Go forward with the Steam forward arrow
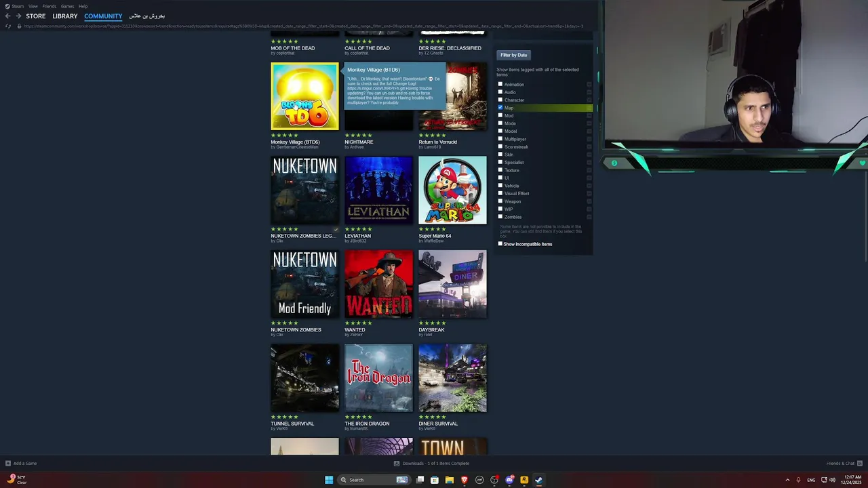The width and height of the screenshot is (868, 488). pyautogui.click(x=18, y=16)
